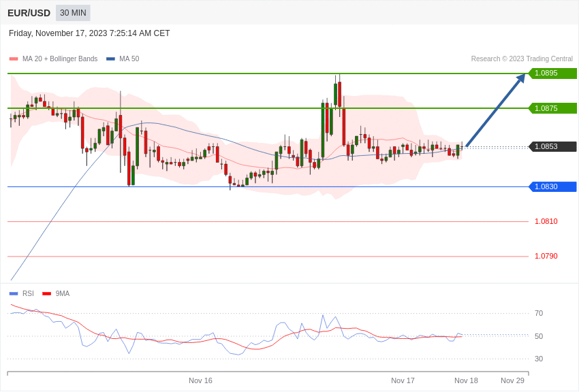Click the Nov 17 date axis label
Screen dimensions: 579x392
pos(403,380)
